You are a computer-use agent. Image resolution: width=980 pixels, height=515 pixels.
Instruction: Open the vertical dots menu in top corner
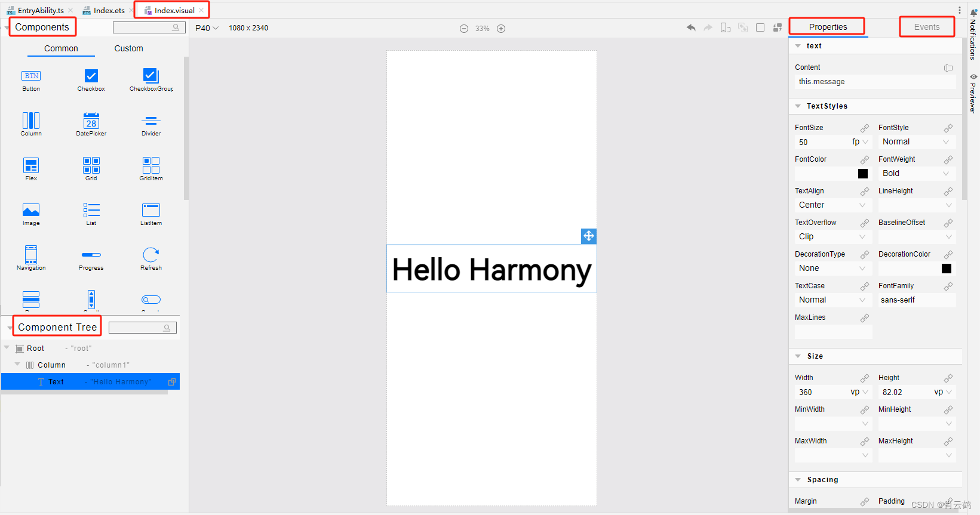(x=960, y=10)
